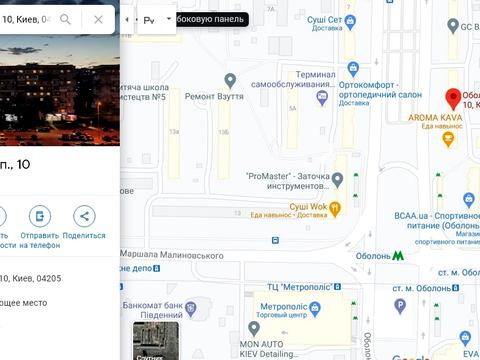Click the BCAA.ua shopping pin

tap(469, 200)
